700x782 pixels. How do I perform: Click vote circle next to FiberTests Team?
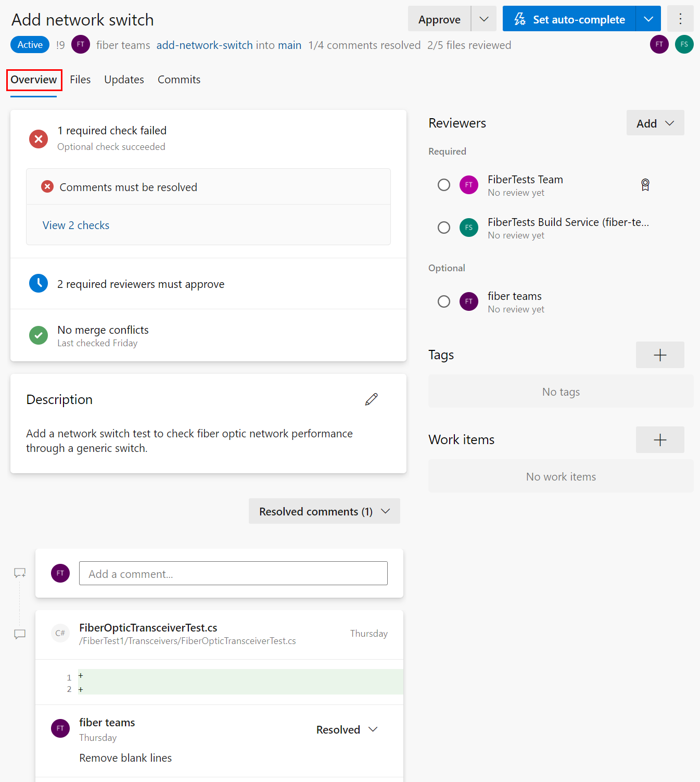(x=443, y=185)
